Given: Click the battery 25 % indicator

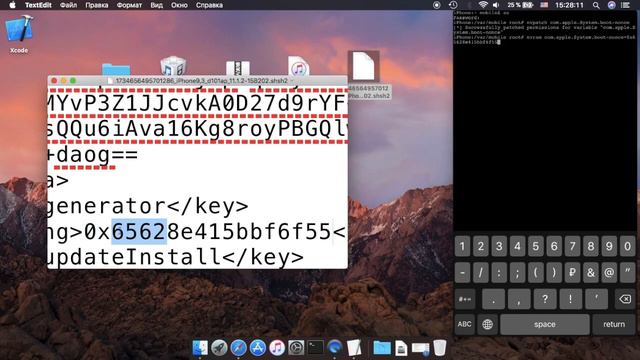Looking at the screenshot, I should point(520,5).
